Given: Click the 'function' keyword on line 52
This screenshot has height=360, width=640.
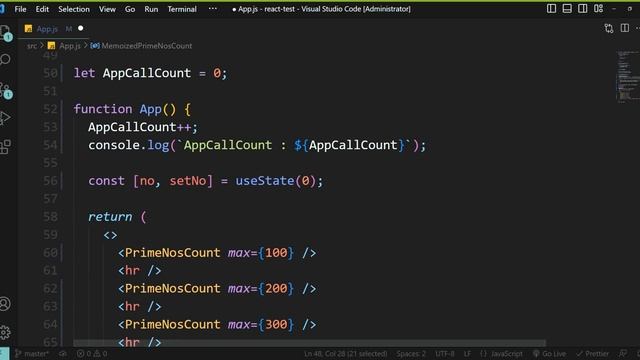Looking at the screenshot, I should [103, 109].
